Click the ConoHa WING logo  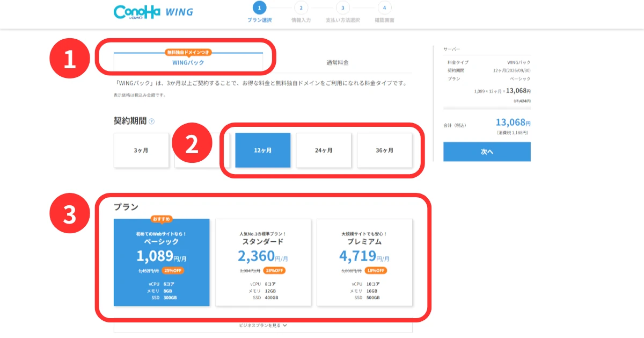(x=153, y=11)
